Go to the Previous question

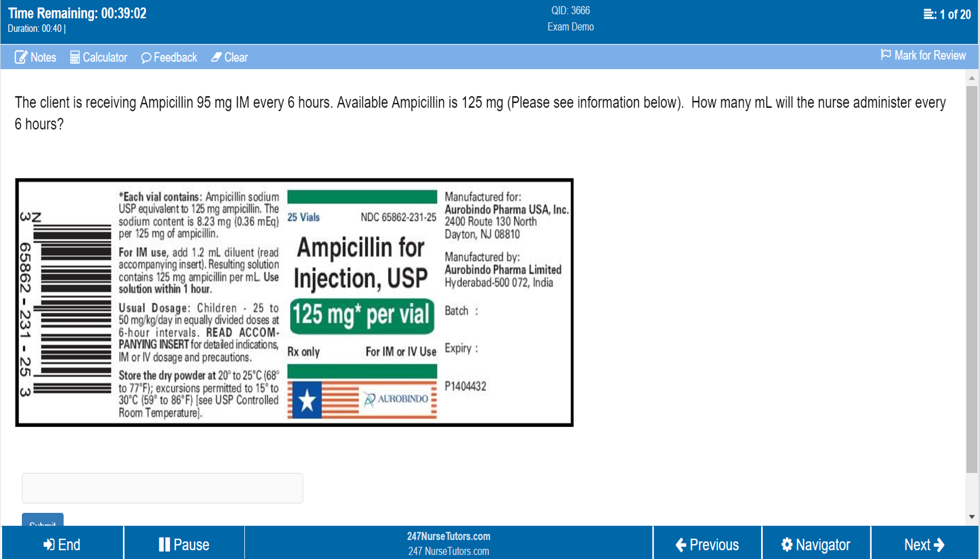click(x=707, y=544)
